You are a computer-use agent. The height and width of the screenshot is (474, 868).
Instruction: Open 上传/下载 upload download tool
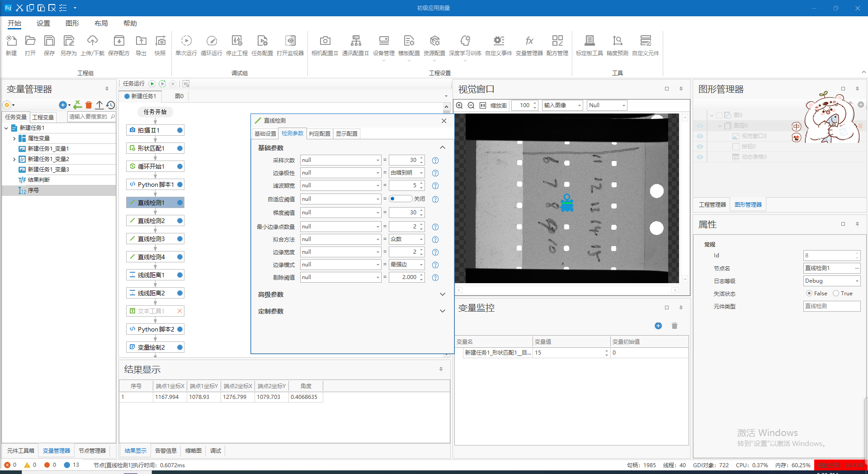pyautogui.click(x=92, y=45)
